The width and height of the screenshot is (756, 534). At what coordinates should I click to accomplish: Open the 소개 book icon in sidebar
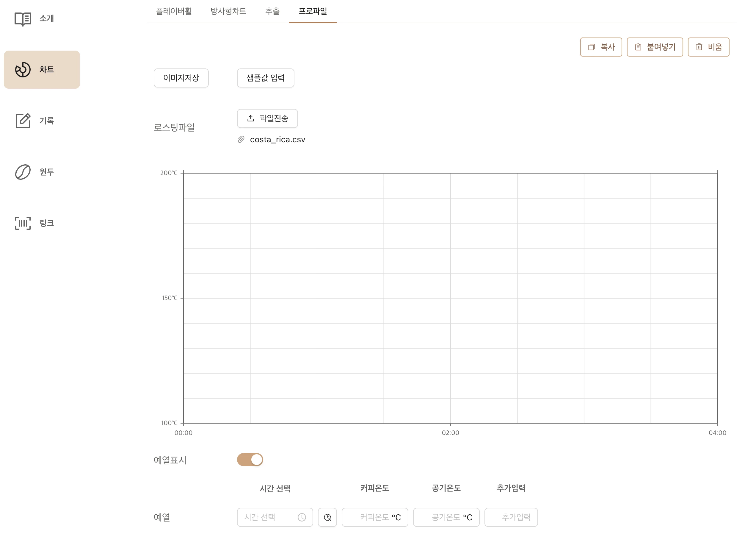click(23, 19)
